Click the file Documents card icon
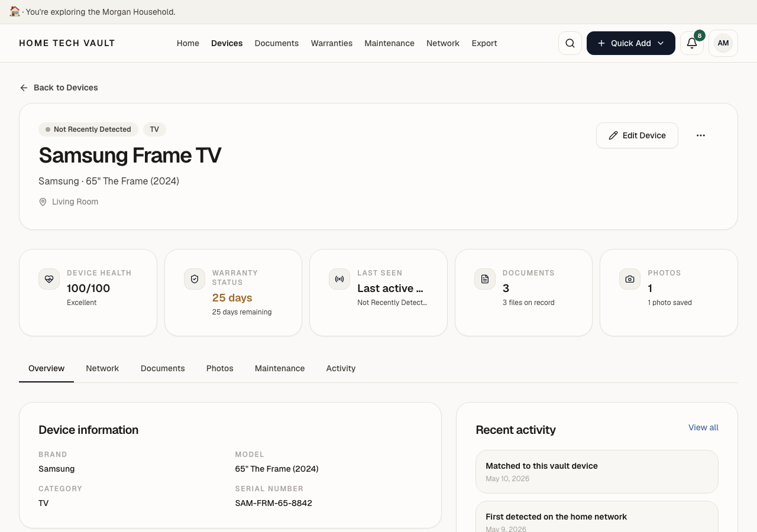This screenshot has height=532, width=757. (485, 279)
